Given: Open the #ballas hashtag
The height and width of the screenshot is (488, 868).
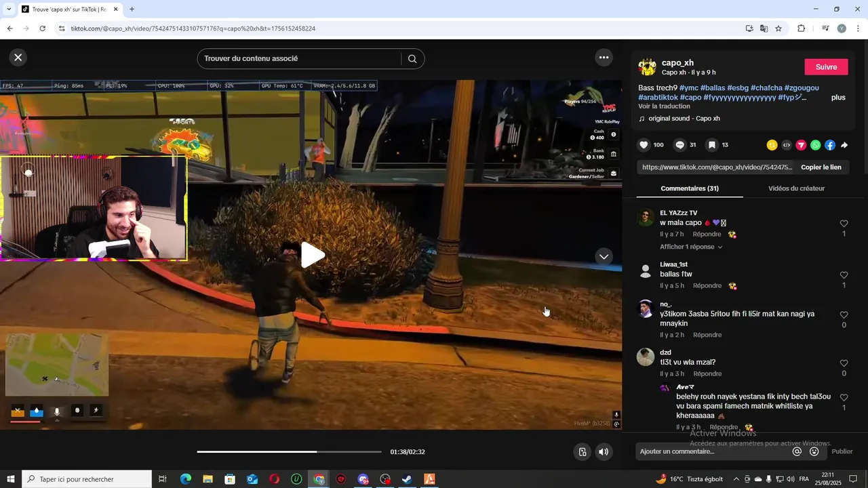Looking at the screenshot, I should tap(713, 88).
